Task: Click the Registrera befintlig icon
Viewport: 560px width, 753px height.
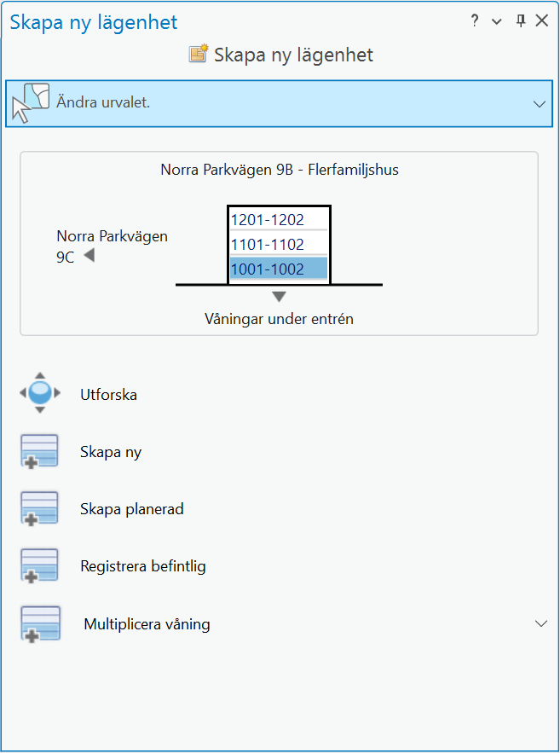Action: coord(39,565)
